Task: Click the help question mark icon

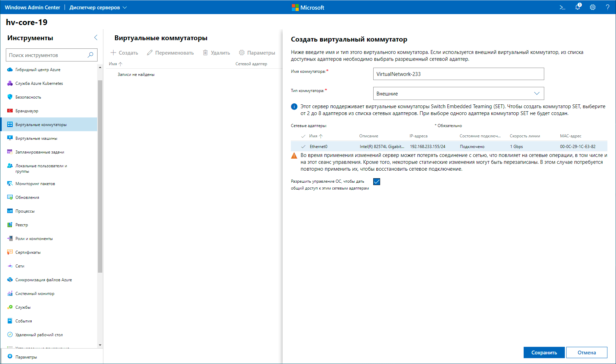Action: [x=607, y=7]
